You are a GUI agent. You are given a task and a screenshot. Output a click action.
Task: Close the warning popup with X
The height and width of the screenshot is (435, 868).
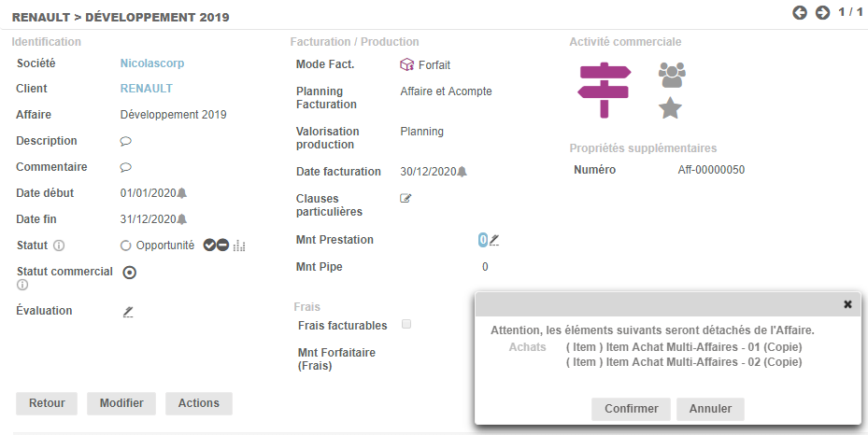point(847,304)
